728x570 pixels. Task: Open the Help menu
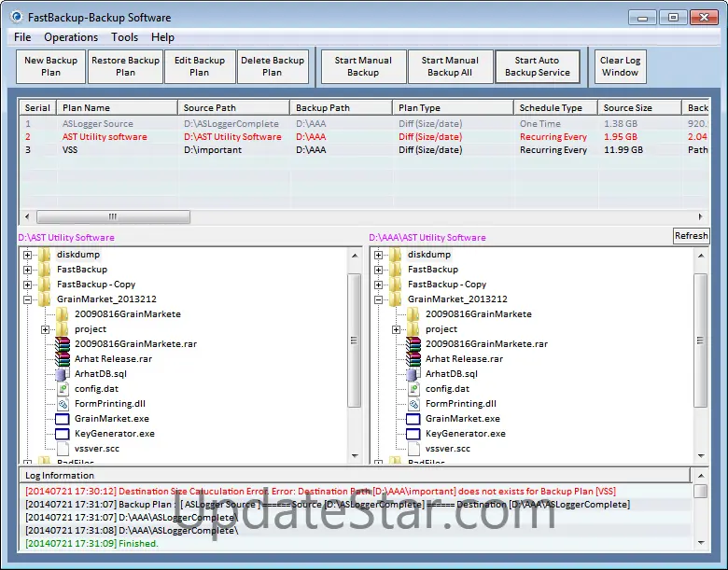pyautogui.click(x=162, y=37)
